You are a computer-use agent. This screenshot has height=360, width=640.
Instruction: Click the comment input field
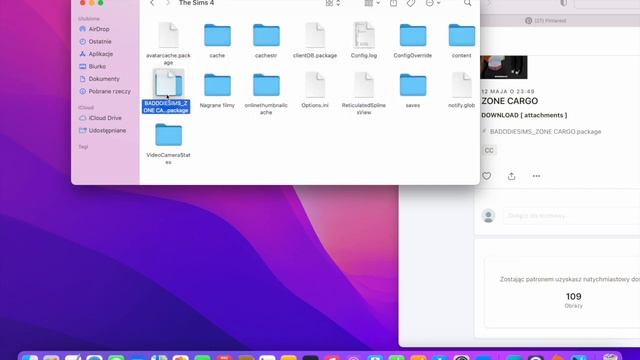pos(571,215)
